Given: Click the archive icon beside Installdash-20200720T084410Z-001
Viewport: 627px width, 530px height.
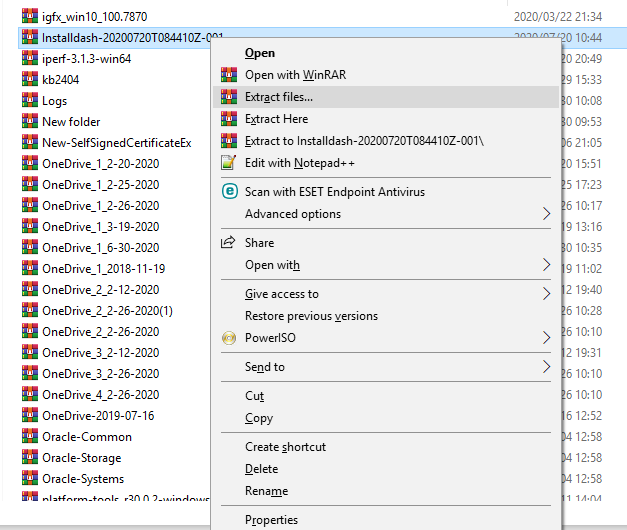Looking at the screenshot, I should [30, 37].
